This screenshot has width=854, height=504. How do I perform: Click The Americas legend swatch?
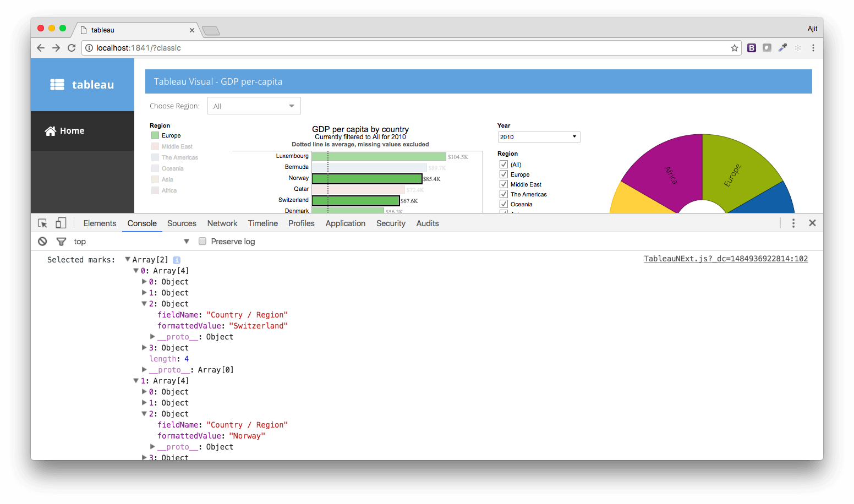[x=155, y=157]
